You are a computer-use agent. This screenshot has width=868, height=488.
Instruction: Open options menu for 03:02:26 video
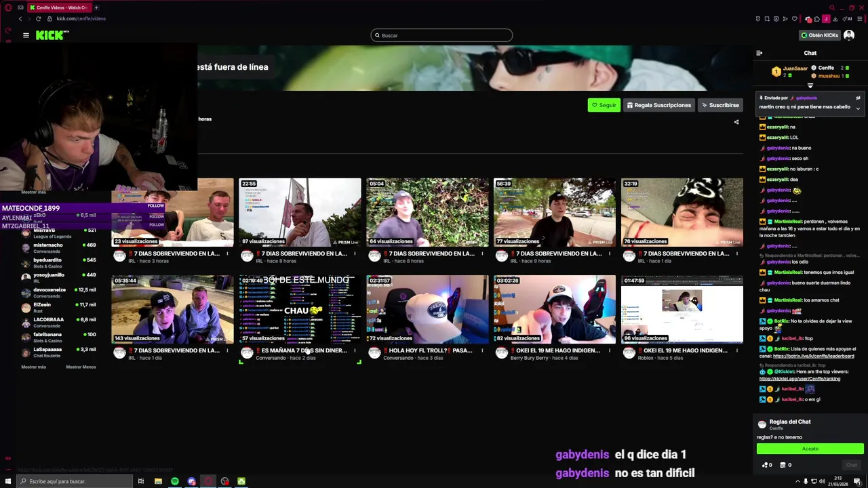click(610, 350)
